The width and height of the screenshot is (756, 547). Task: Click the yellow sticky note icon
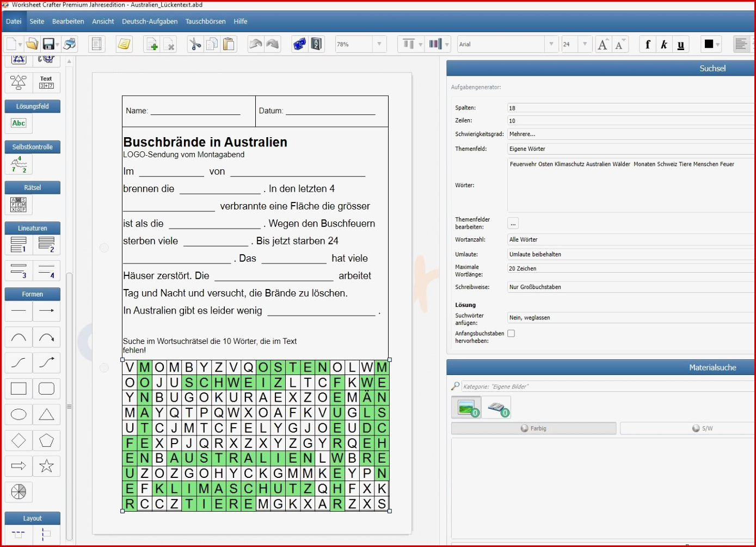coord(124,44)
